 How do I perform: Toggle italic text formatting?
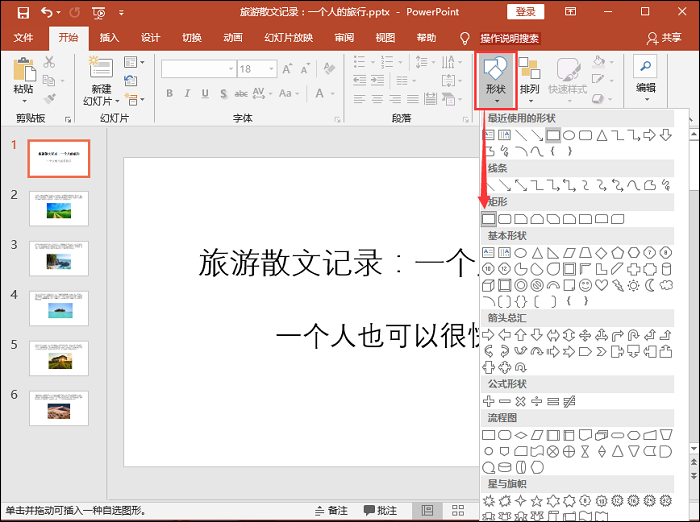click(187, 94)
